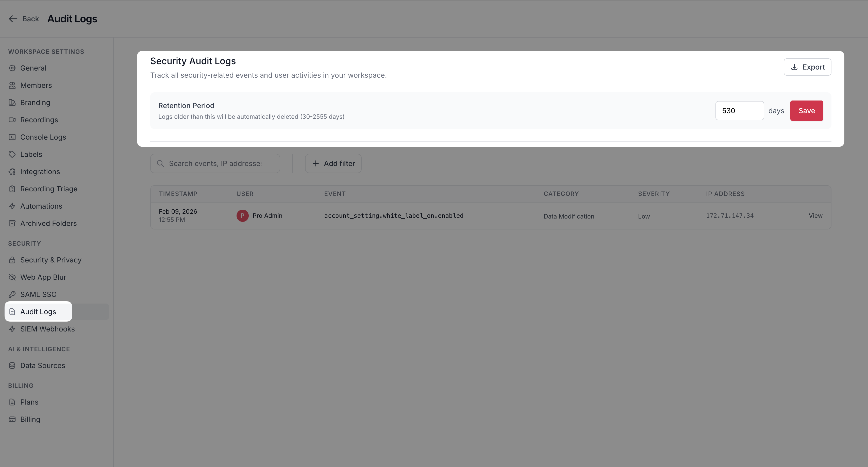This screenshot has width=868, height=467.
Task: Click the General gear icon
Action: click(x=12, y=68)
